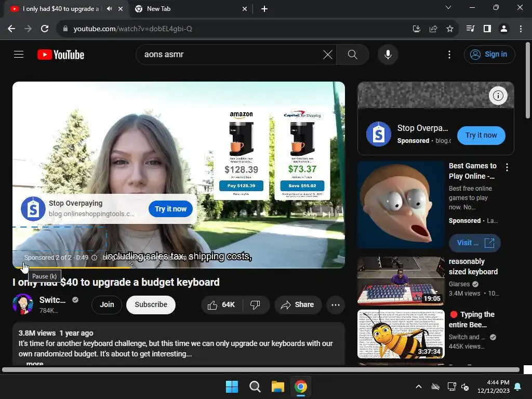The image size is (532, 399).
Task: Like the video with 64K likes
Action: [222, 304]
